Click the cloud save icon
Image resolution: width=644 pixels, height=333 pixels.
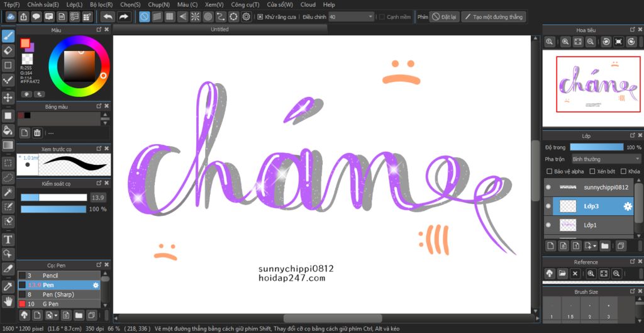click(x=11, y=17)
